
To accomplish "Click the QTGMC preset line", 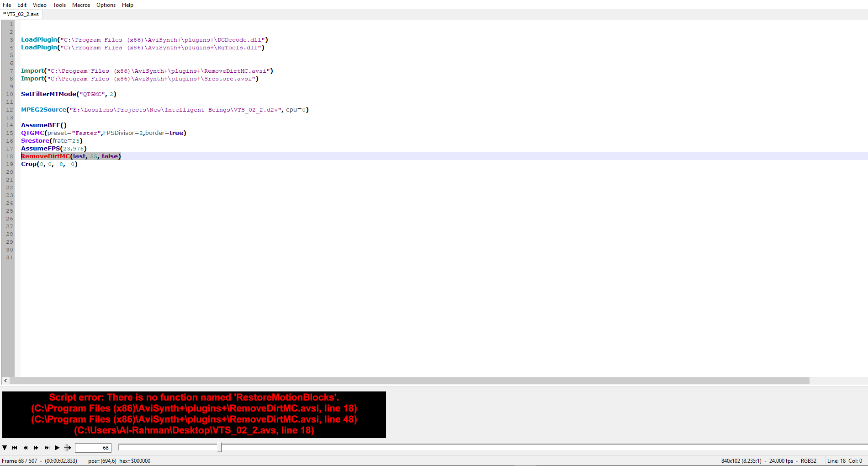I will point(104,133).
